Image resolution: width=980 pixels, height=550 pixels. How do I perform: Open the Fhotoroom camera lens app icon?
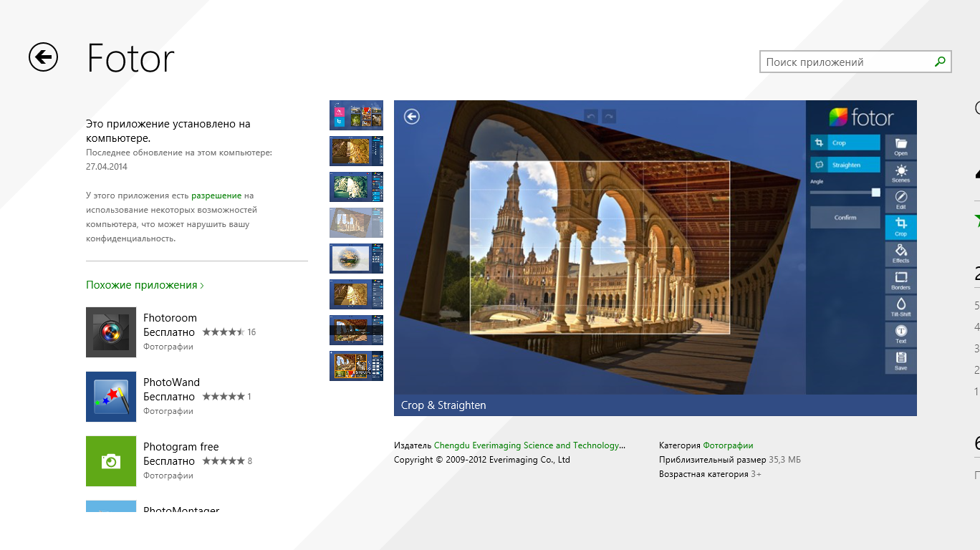coord(111,332)
